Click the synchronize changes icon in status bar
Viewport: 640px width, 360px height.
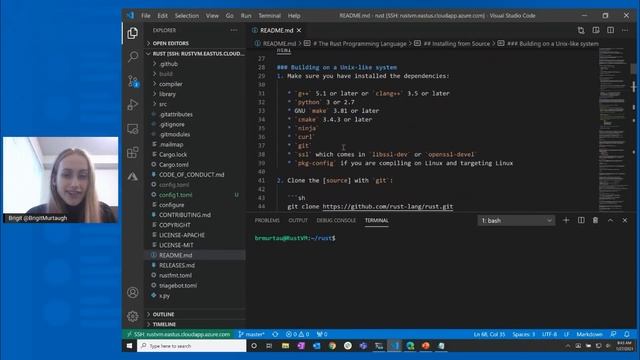coord(275,334)
